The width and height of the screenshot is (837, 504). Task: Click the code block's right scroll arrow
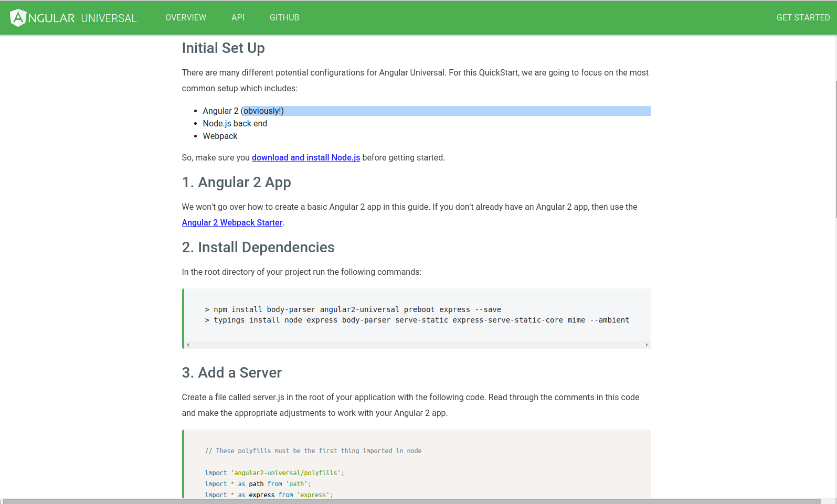click(647, 345)
